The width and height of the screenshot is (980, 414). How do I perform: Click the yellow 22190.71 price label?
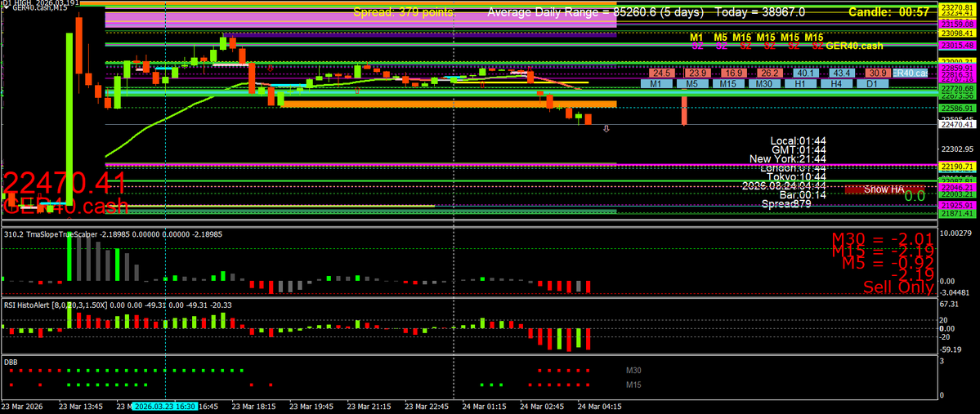click(x=955, y=167)
